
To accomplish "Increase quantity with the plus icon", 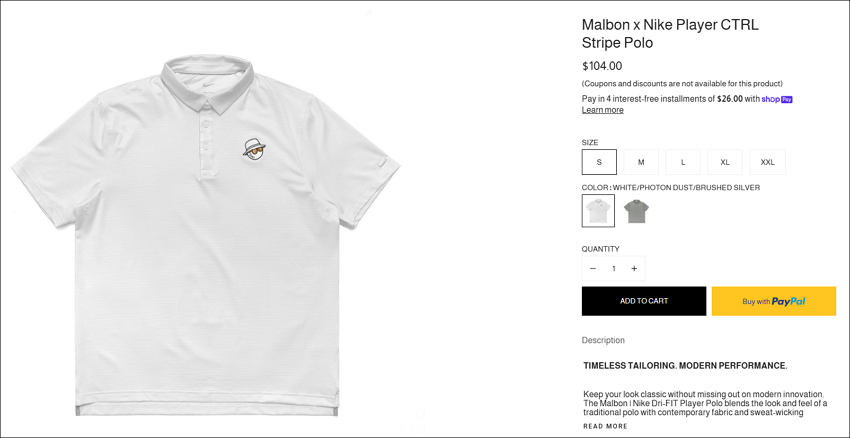I will point(634,268).
